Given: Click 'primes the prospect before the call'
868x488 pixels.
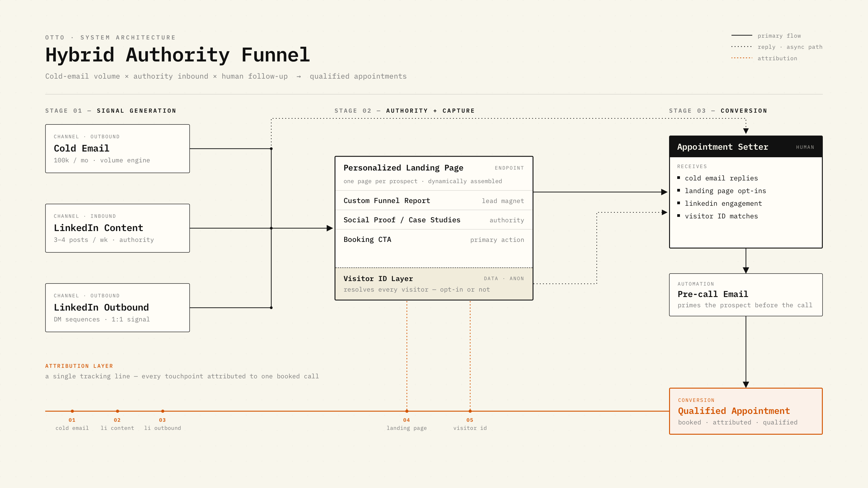Looking at the screenshot, I should pos(745,305).
